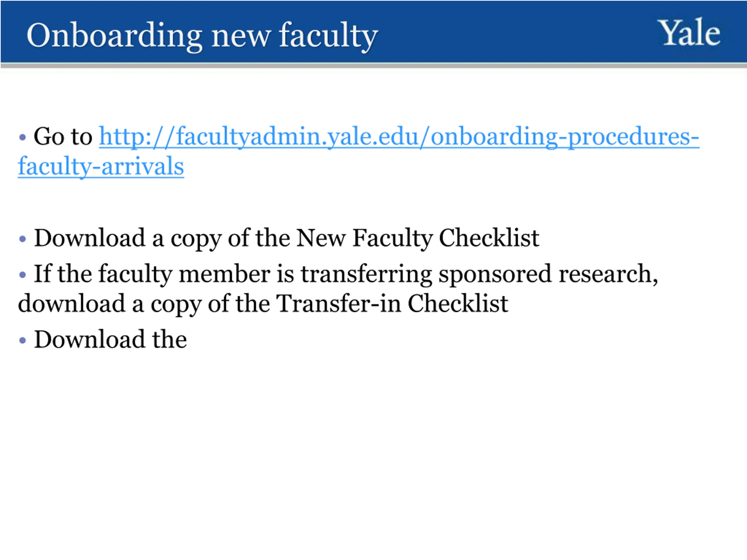This screenshot has width=747, height=560.
Task: Click 'New Faculty Checklist' text
Action: click(x=417, y=238)
